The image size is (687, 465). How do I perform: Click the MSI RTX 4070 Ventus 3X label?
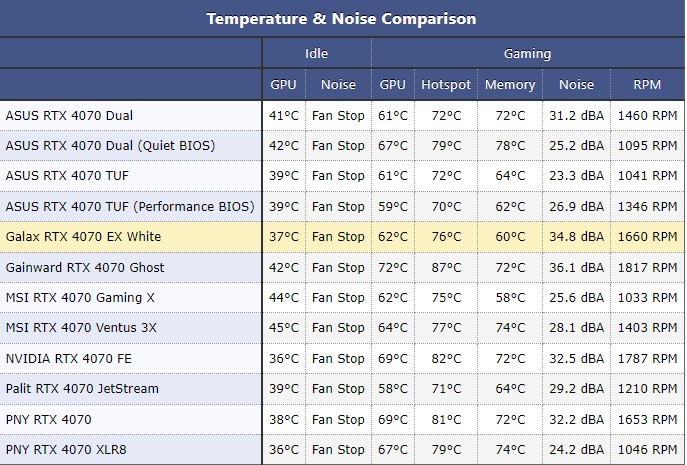pos(81,328)
